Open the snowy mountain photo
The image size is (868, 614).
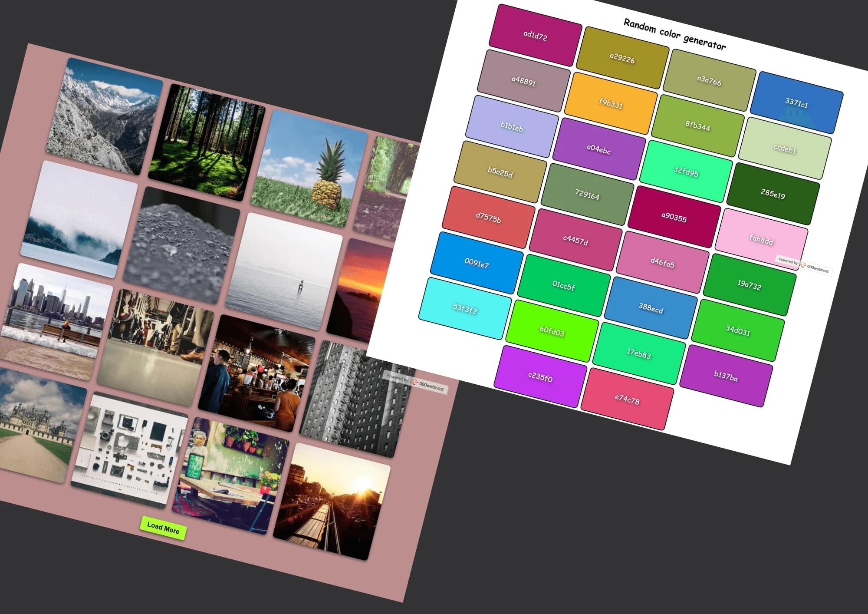[105, 116]
